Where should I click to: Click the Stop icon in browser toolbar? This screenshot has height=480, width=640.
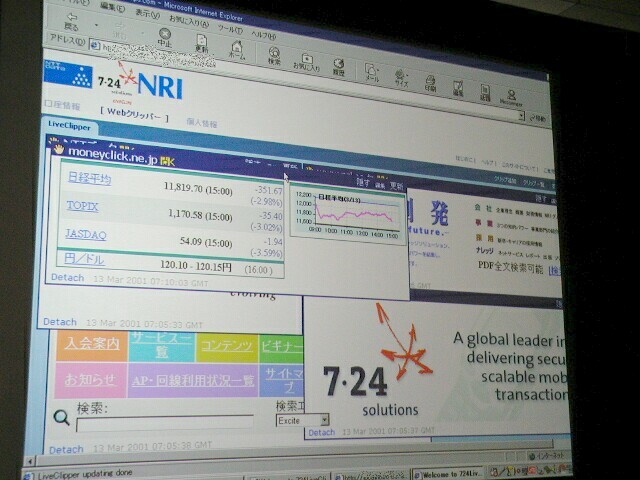[x=166, y=37]
